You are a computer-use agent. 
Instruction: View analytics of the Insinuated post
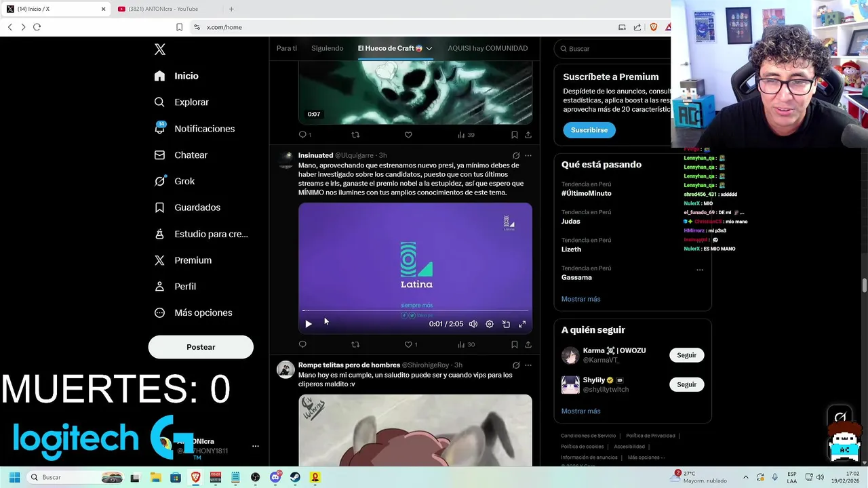coord(466,344)
